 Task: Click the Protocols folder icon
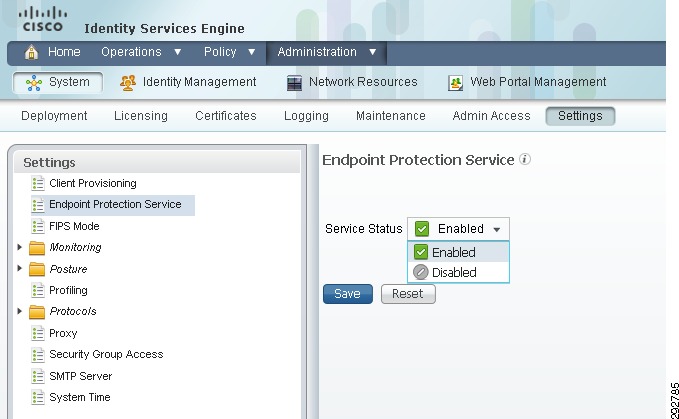(x=37, y=312)
